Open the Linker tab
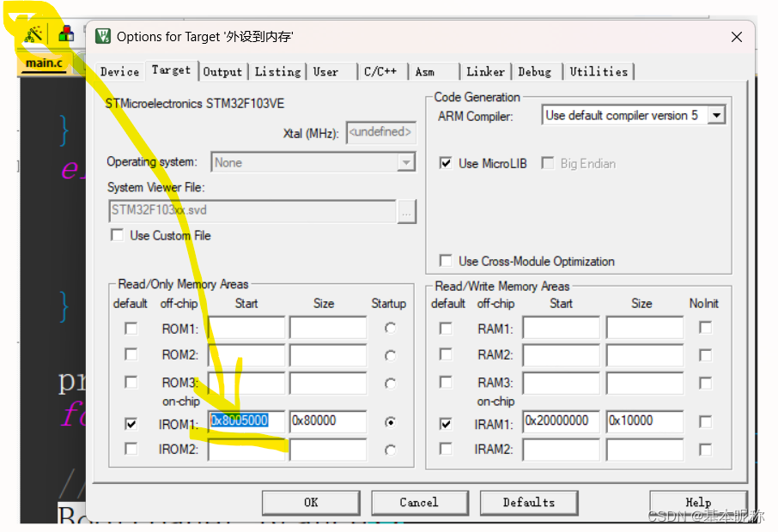This screenshot has width=778, height=532. tap(485, 72)
